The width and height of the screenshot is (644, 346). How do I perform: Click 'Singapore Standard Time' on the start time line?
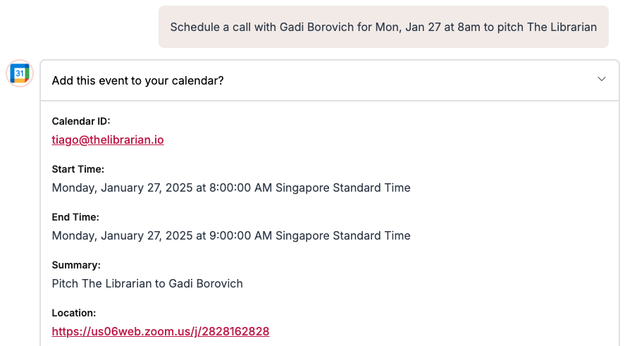[343, 188]
